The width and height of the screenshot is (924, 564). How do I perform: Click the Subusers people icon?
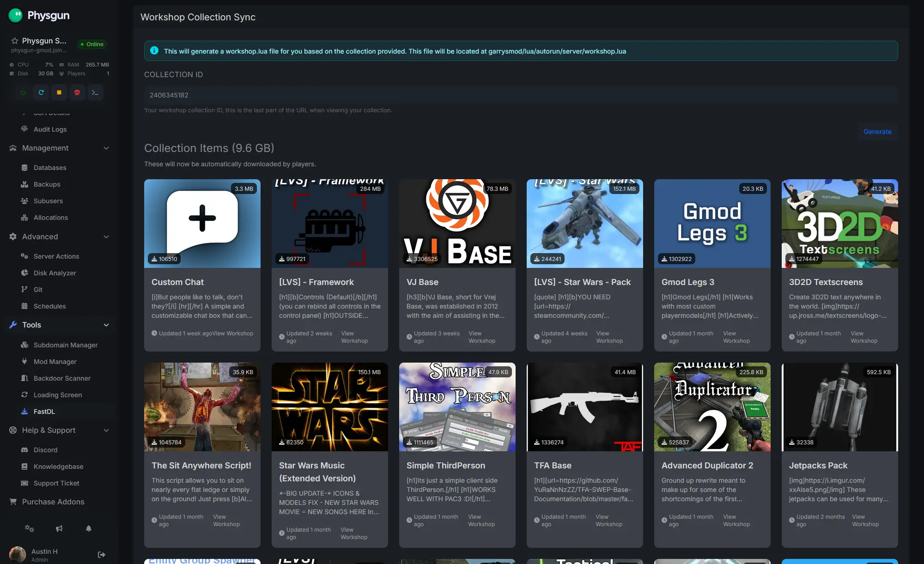click(24, 201)
